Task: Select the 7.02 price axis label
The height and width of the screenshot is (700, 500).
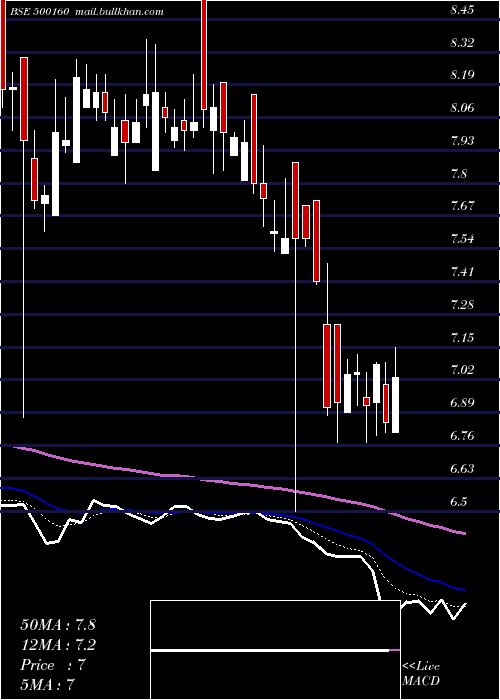Action: pos(462,370)
